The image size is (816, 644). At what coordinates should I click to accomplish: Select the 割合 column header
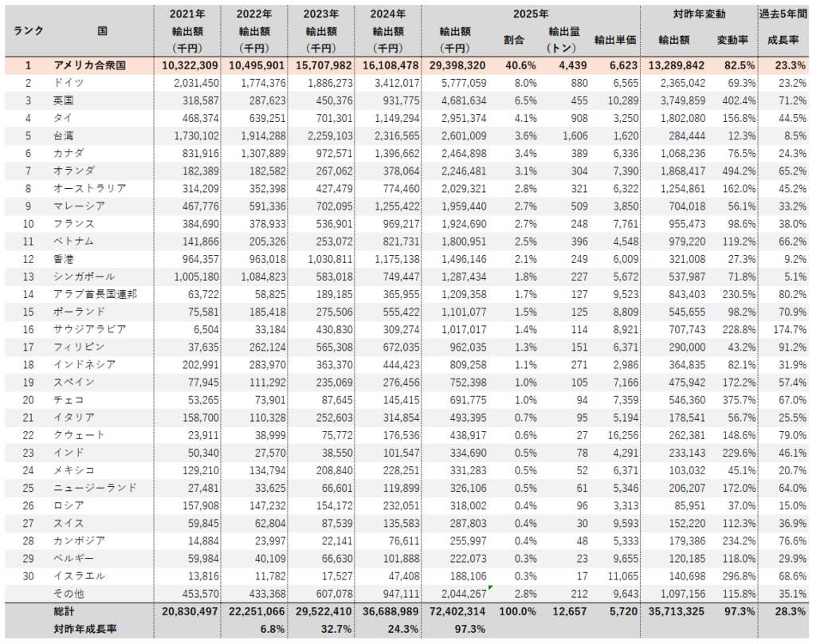pyautogui.click(x=513, y=39)
